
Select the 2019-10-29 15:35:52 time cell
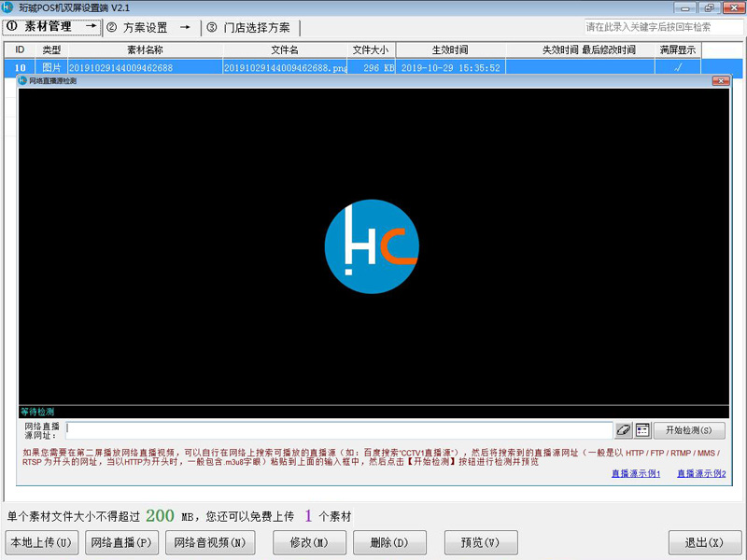pyautogui.click(x=450, y=67)
